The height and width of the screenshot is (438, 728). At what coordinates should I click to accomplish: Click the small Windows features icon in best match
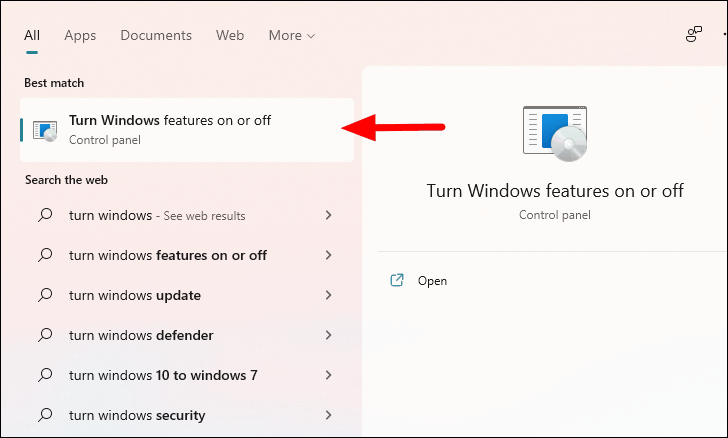pyautogui.click(x=45, y=131)
